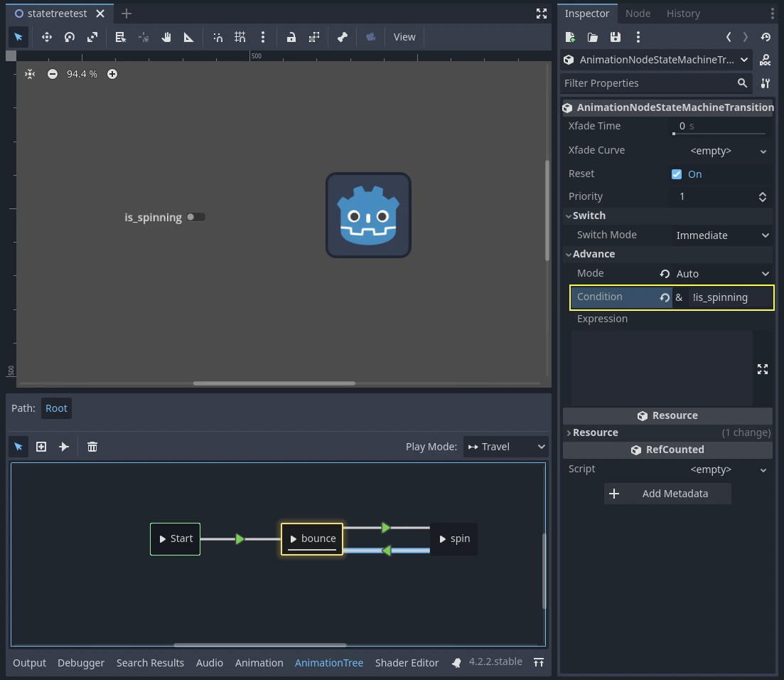Toggle the is_spinning switch
The width and height of the screenshot is (784, 680).
click(x=196, y=217)
